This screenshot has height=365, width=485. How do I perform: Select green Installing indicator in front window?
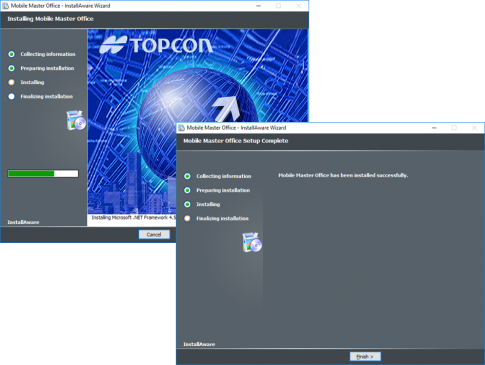[x=187, y=204]
